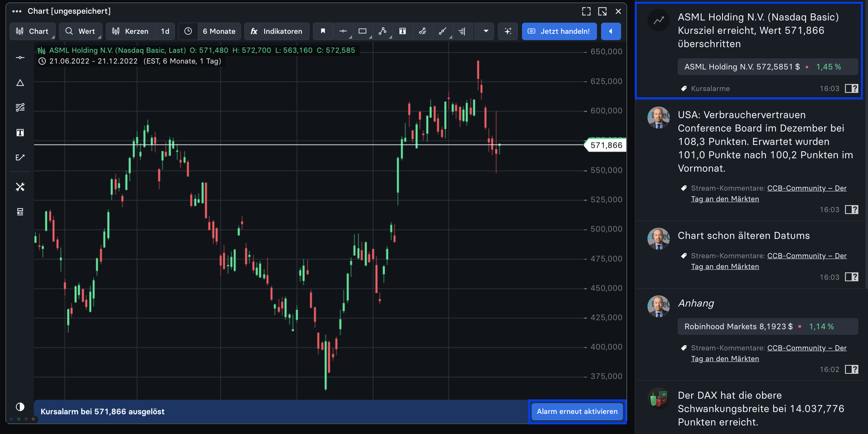
Task: Click the 16:03 timestamp on ASML alert
Action: tap(829, 88)
